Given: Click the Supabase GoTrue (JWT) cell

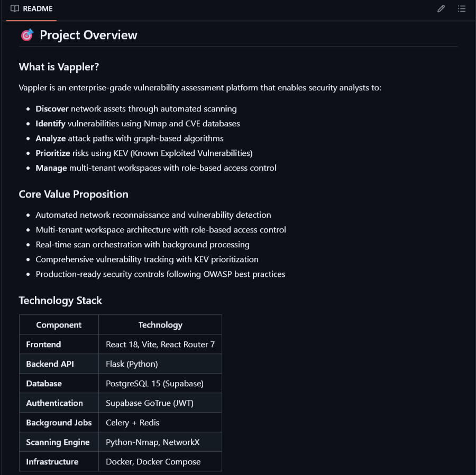Looking at the screenshot, I should pyautogui.click(x=150, y=403).
